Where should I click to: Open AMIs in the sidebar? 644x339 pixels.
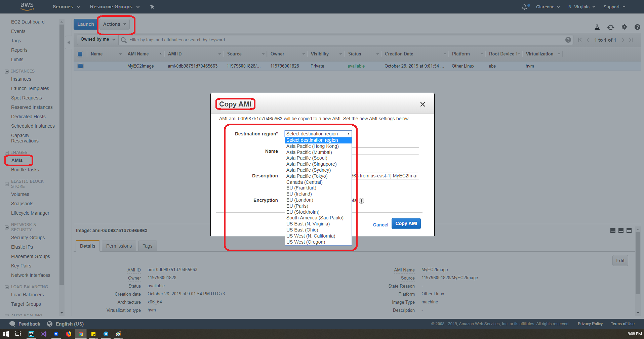[x=17, y=160]
